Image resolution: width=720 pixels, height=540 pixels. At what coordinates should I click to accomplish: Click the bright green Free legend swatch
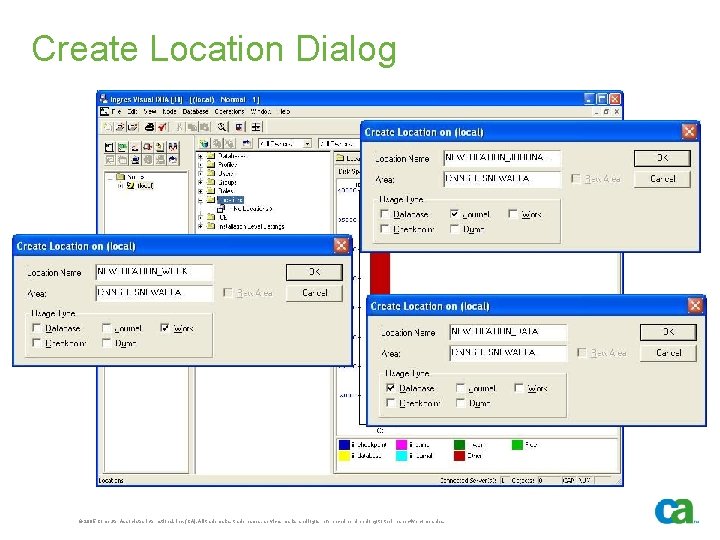tap(517, 444)
